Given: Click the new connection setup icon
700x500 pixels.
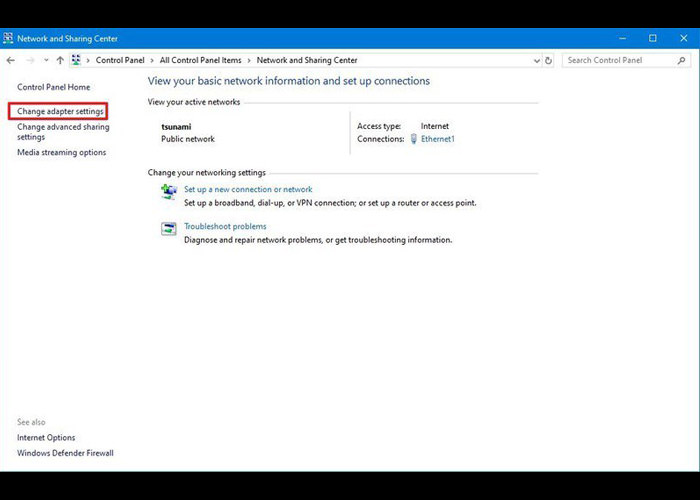Looking at the screenshot, I should point(169,192).
